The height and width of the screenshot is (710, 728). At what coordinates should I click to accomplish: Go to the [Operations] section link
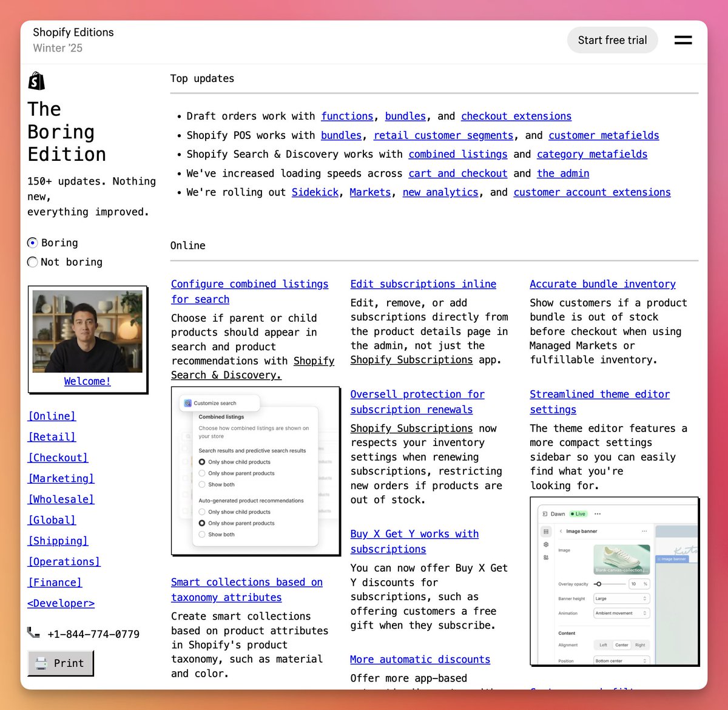64,562
